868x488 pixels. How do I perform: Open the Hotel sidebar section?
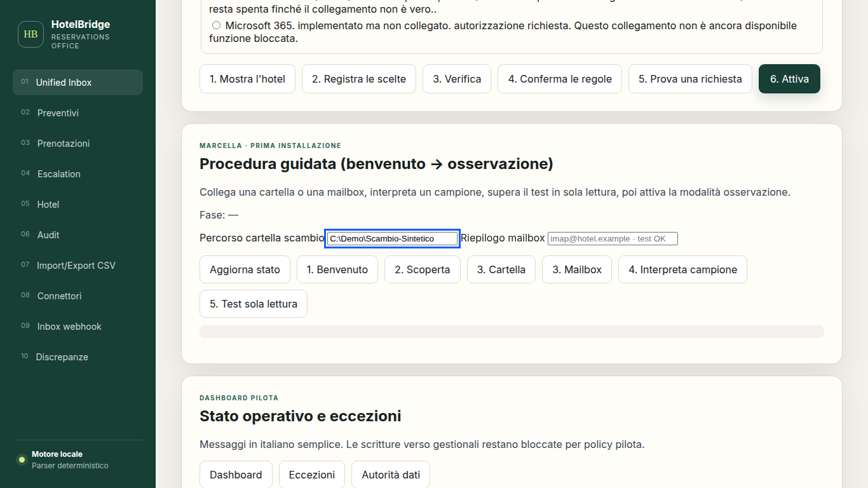[78, 205]
